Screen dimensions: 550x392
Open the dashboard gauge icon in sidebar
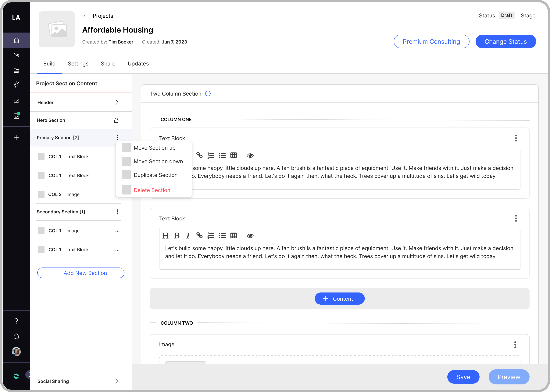[16, 55]
